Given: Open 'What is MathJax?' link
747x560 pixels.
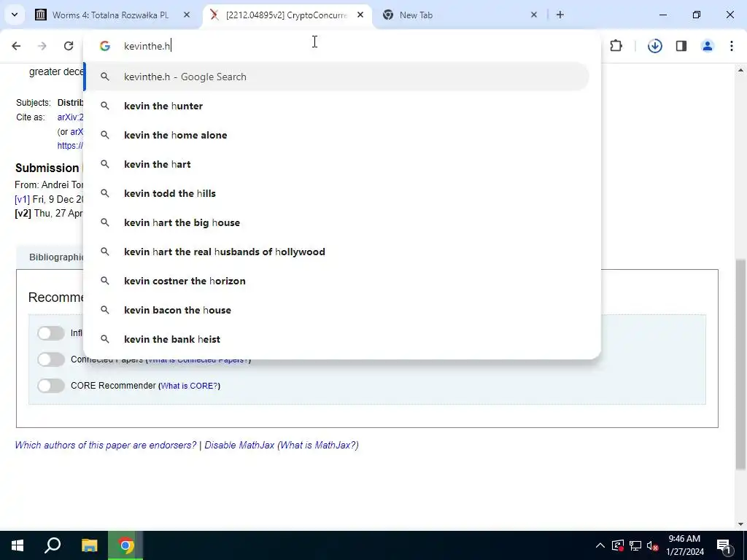Looking at the screenshot, I should click(x=318, y=445).
